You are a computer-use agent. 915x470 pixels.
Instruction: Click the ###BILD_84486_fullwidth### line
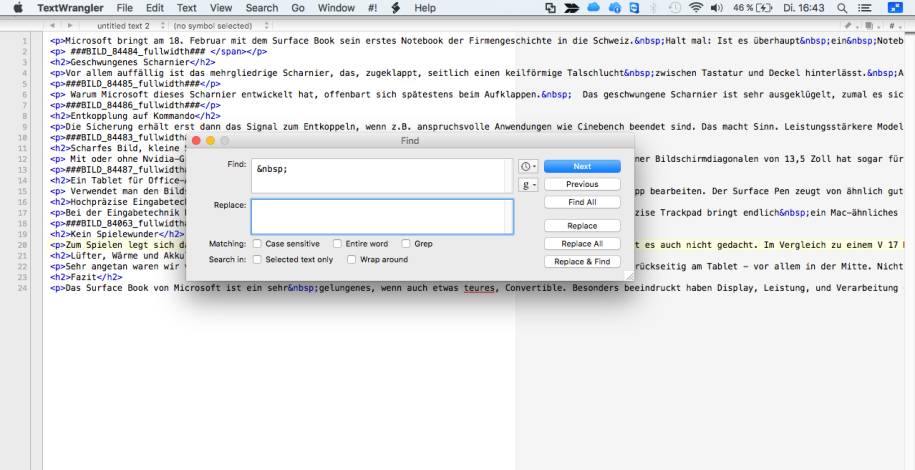[135, 105]
